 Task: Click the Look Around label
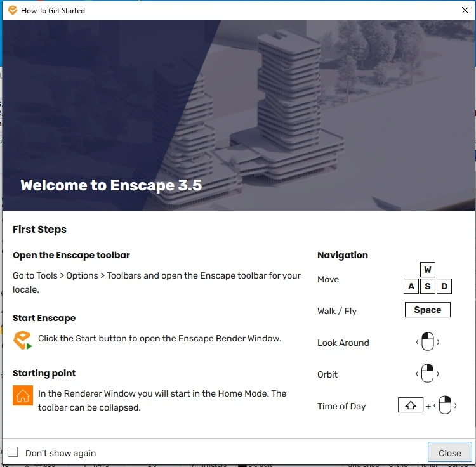[343, 343]
